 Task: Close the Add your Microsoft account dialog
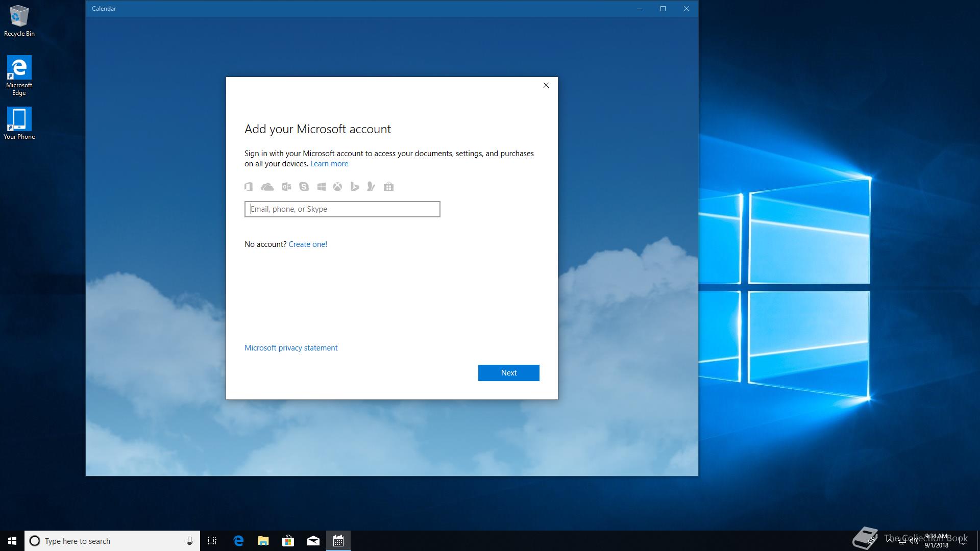click(x=546, y=85)
